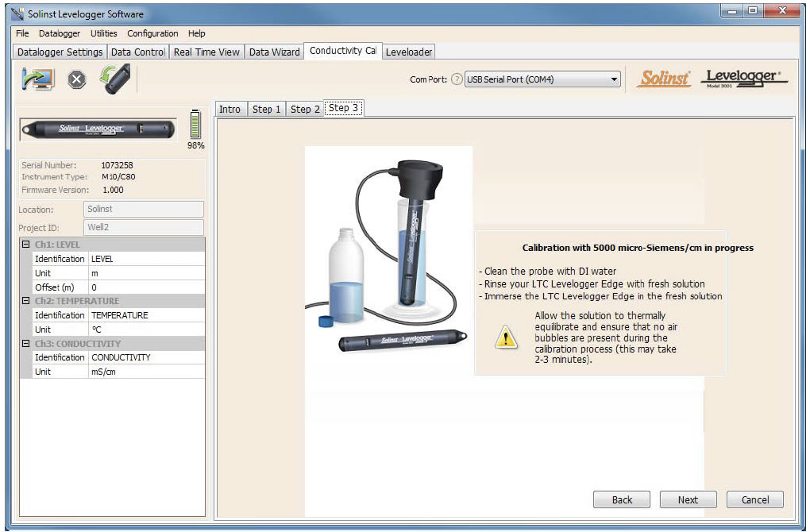
Task: Click the battery level indicator icon
Action: point(195,125)
